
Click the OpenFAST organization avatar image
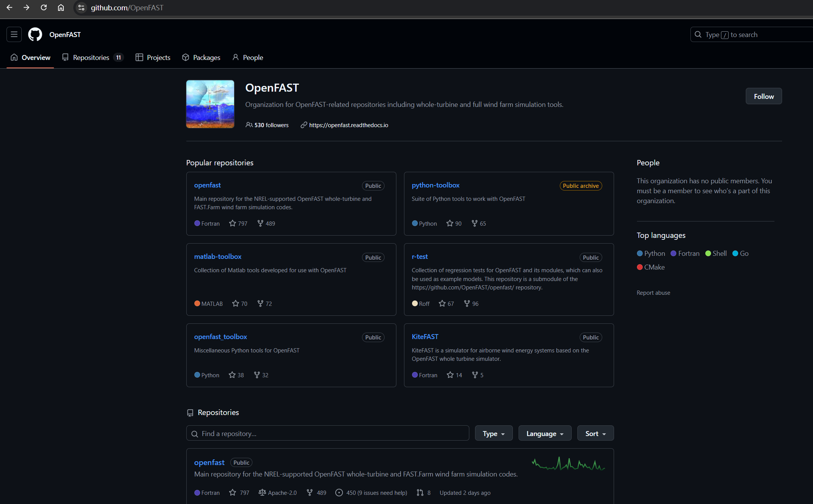210,104
